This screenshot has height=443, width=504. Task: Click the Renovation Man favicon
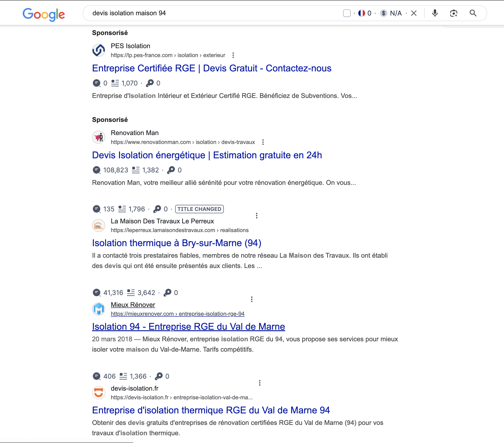tap(99, 137)
